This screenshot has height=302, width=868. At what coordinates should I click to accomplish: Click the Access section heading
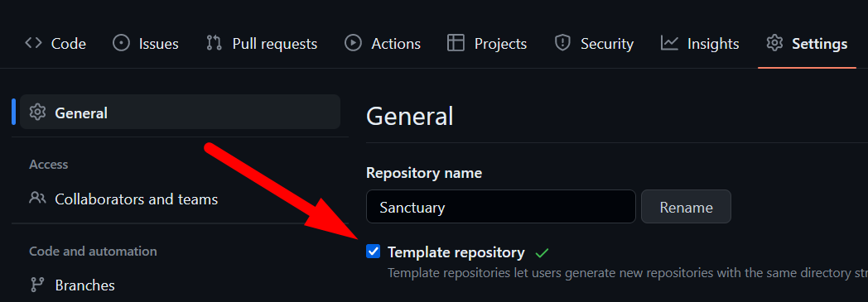click(49, 165)
